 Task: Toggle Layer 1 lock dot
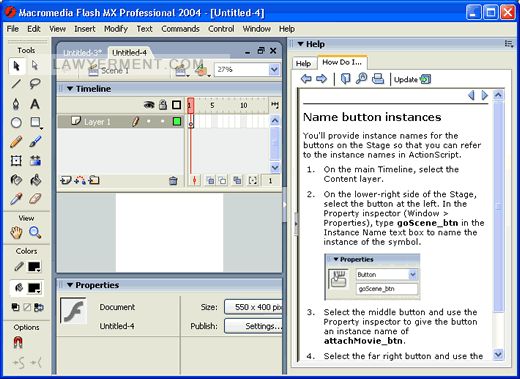point(163,121)
